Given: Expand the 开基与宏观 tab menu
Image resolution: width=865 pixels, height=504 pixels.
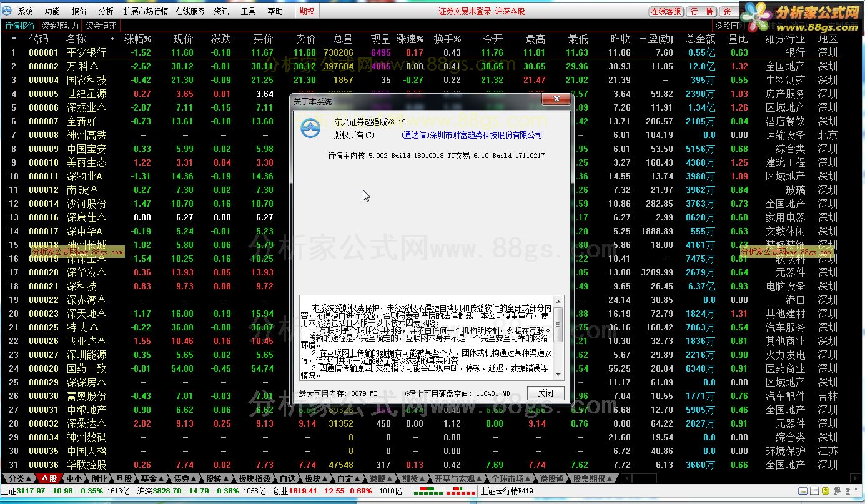Looking at the screenshot, I should [480, 478].
